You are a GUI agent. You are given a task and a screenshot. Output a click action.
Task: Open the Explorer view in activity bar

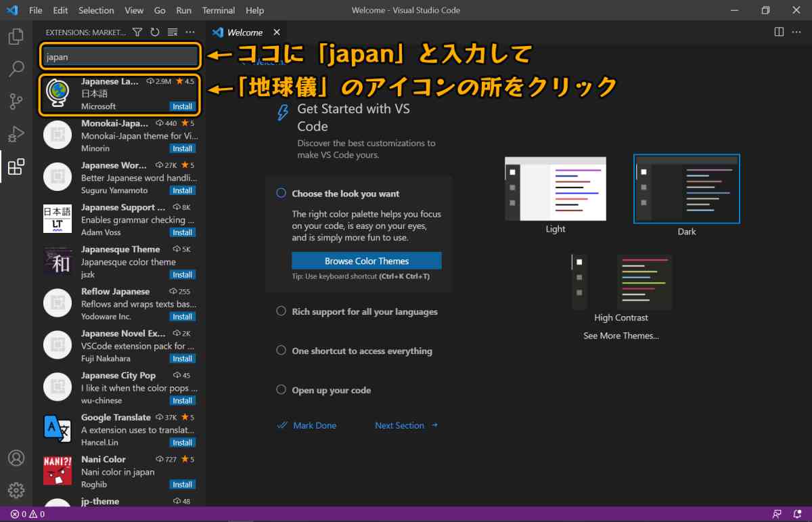(16, 37)
